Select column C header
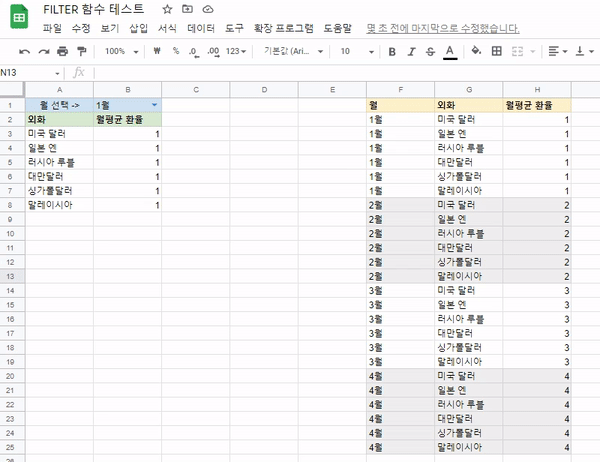600x462 pixels. [196, 90]
